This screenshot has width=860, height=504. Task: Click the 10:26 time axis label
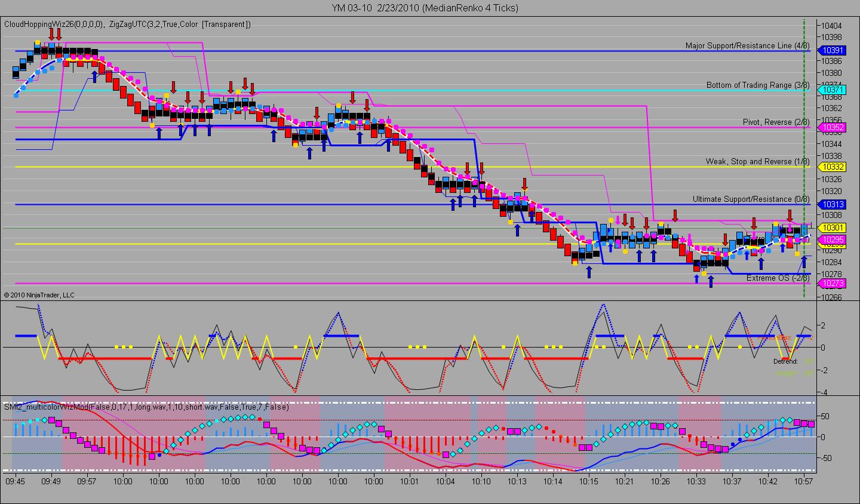coord(660,480)
